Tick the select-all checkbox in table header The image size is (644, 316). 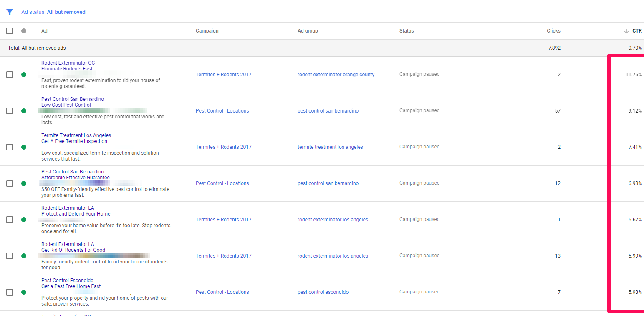(10, 31)
